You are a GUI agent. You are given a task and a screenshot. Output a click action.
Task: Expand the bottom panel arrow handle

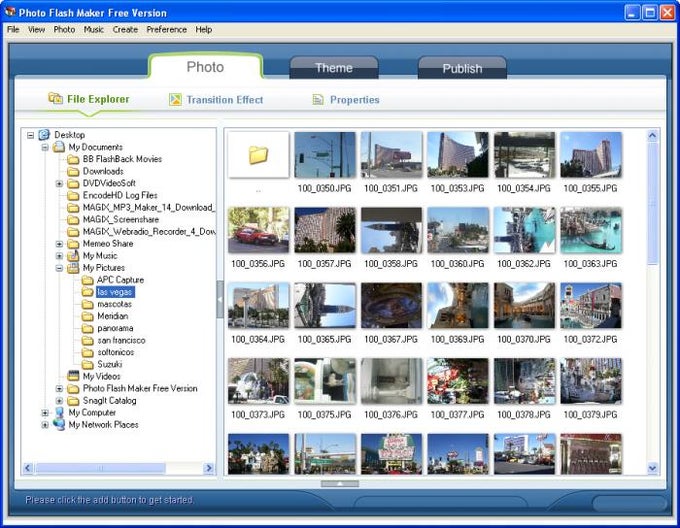click(340, 483)
